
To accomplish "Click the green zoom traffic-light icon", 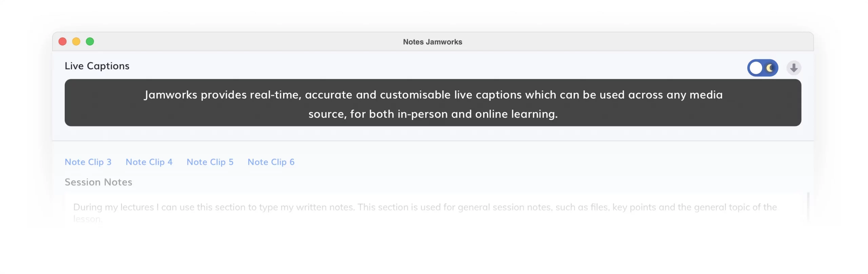I will pyautogui.click(x=90, y=41).
